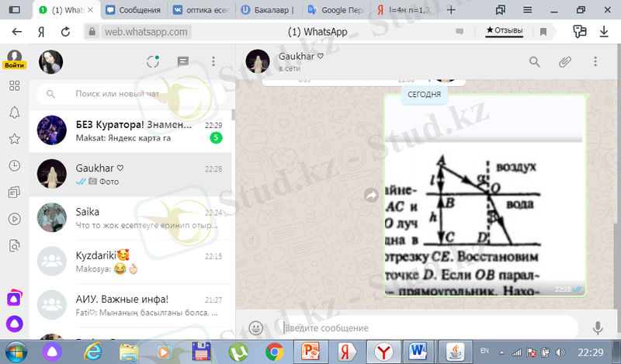Open the optics diagram photo

[x=484, y=196]
